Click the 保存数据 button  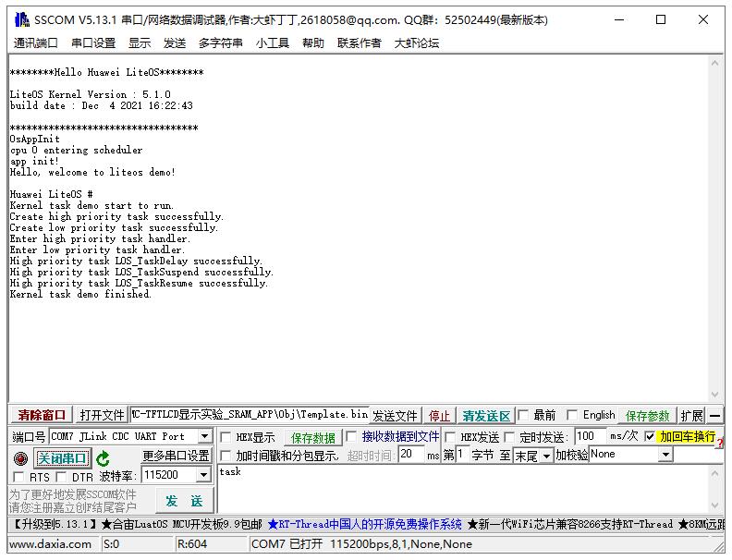pos(312,438)
